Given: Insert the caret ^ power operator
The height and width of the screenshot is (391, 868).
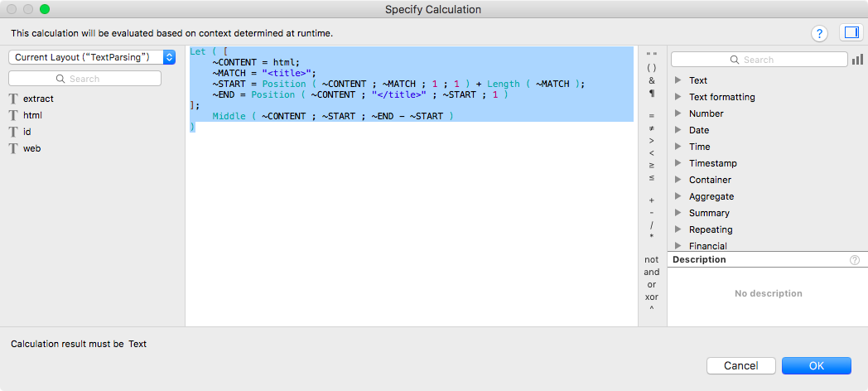Looking at the screenshot, I should [x=652, y=309].
